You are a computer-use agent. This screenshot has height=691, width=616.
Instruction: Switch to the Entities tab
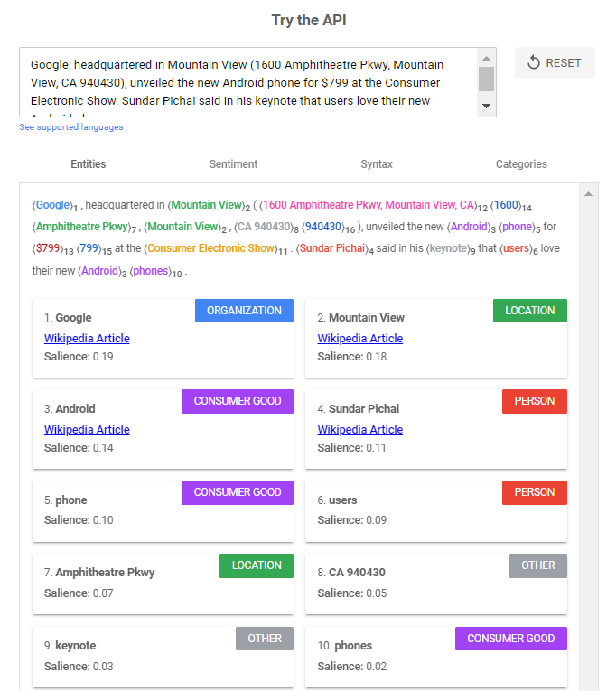[x=89, y=164]
